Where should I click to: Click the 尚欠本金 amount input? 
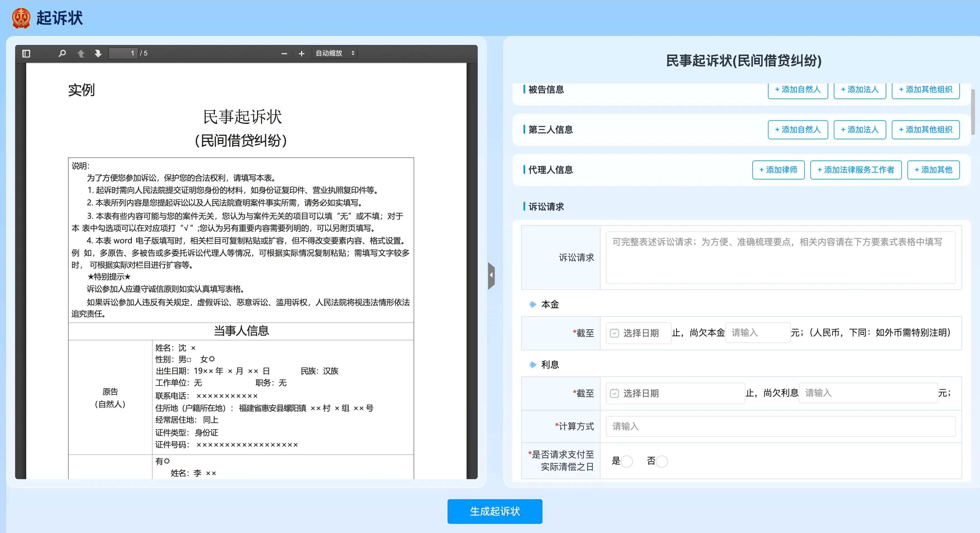(x=758, y=333)
